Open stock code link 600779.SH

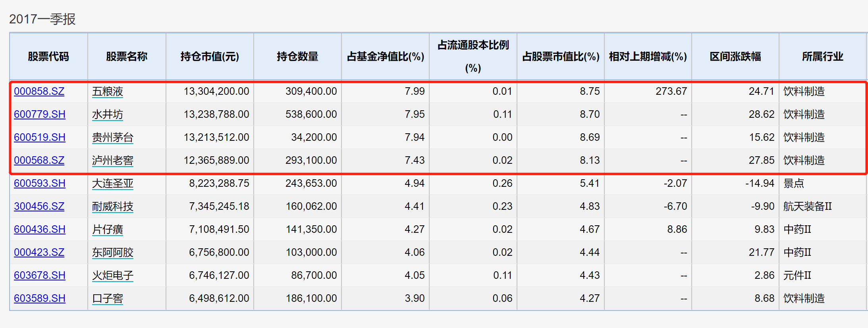(40, 114)
